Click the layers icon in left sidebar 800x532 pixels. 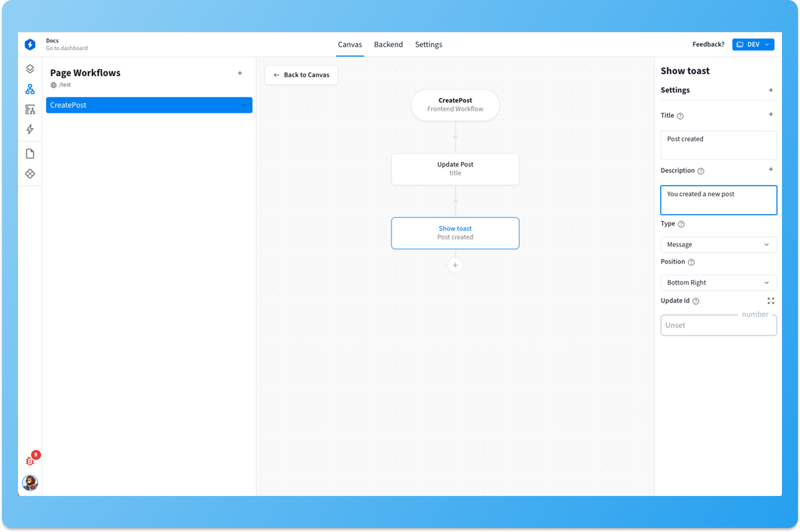click(x=30, y=69)
